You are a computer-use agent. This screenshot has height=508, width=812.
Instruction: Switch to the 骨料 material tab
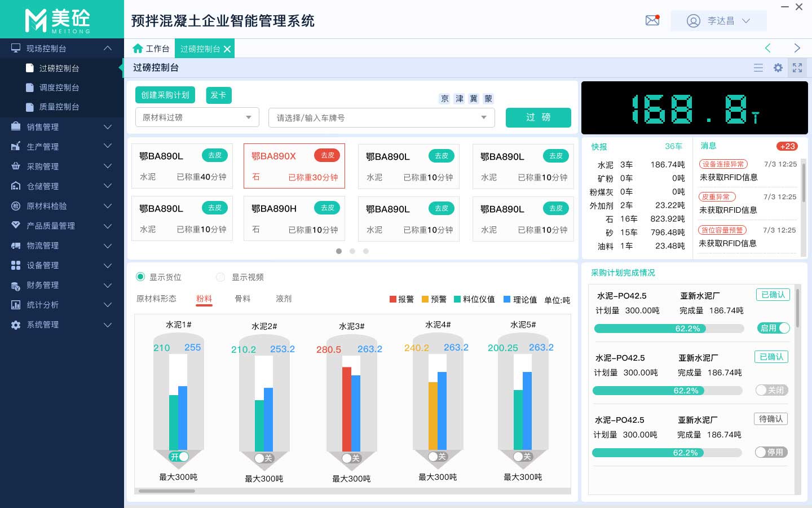(x=242, y=299)
